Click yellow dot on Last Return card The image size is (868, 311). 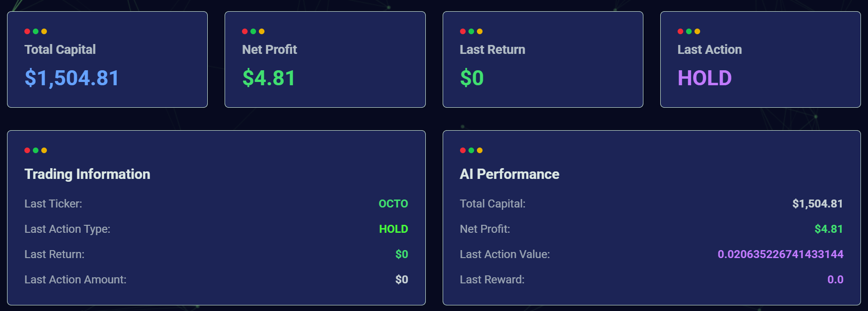pos(480,31)
